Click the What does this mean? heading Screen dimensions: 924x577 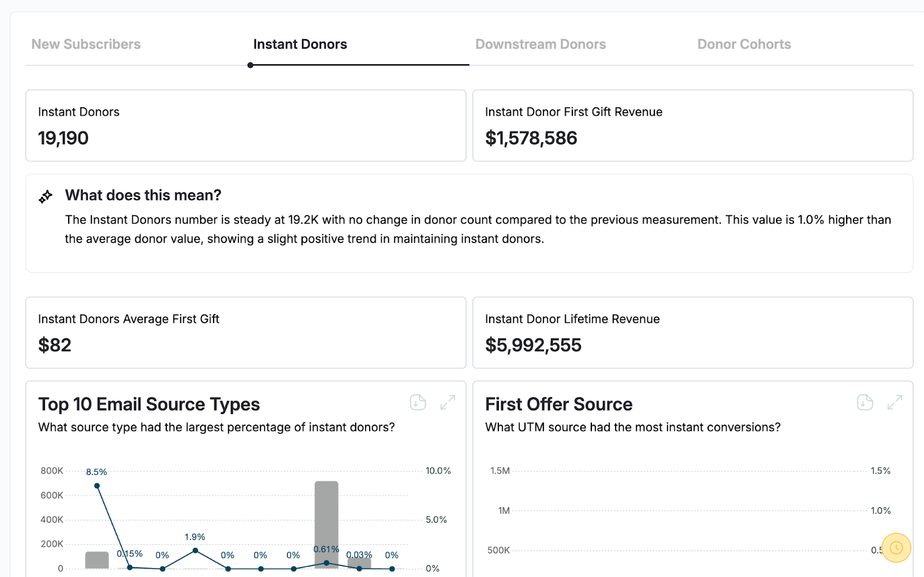[x=143, y=195]
